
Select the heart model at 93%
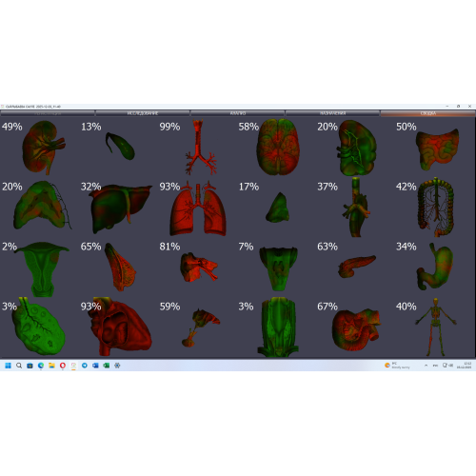(x=121, y=327)
